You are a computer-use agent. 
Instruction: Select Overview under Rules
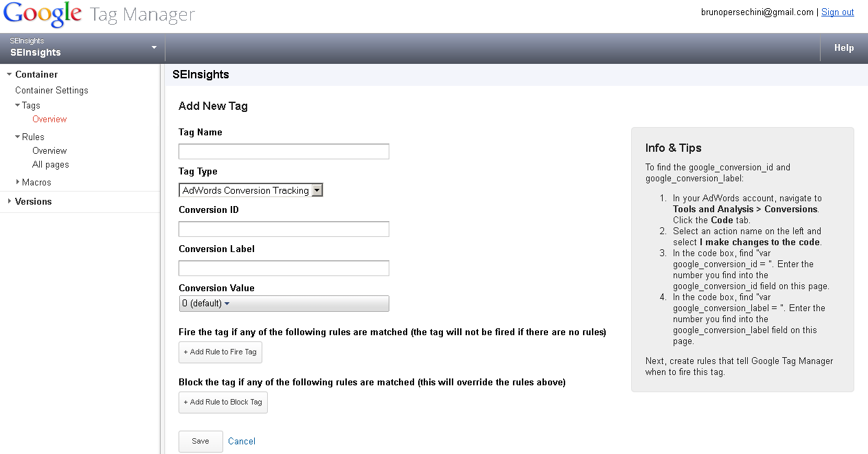tap(49, 150)
